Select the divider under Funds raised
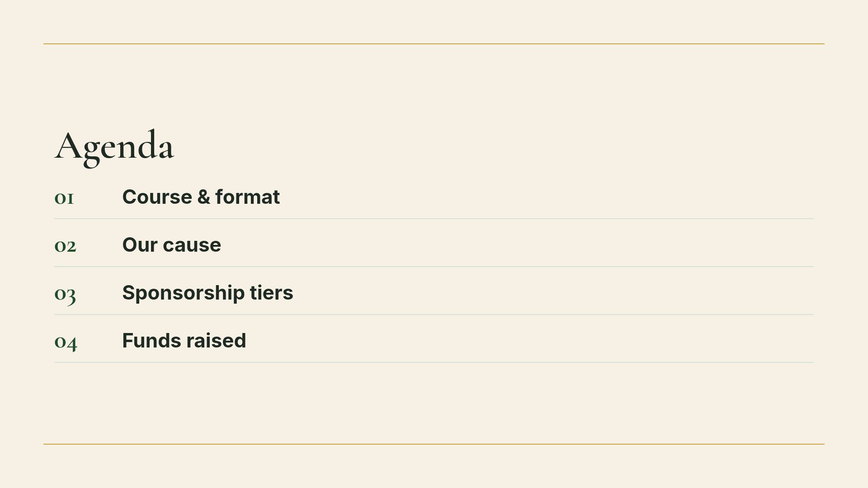868x488 pixels. click(x=434, y=362)
